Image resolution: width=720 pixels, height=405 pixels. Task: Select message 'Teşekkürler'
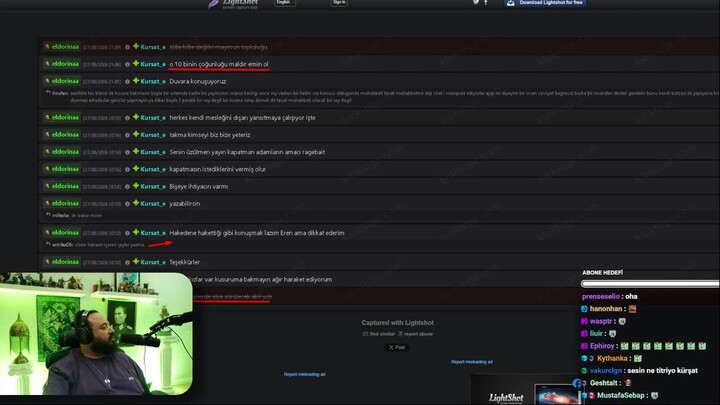185,262
